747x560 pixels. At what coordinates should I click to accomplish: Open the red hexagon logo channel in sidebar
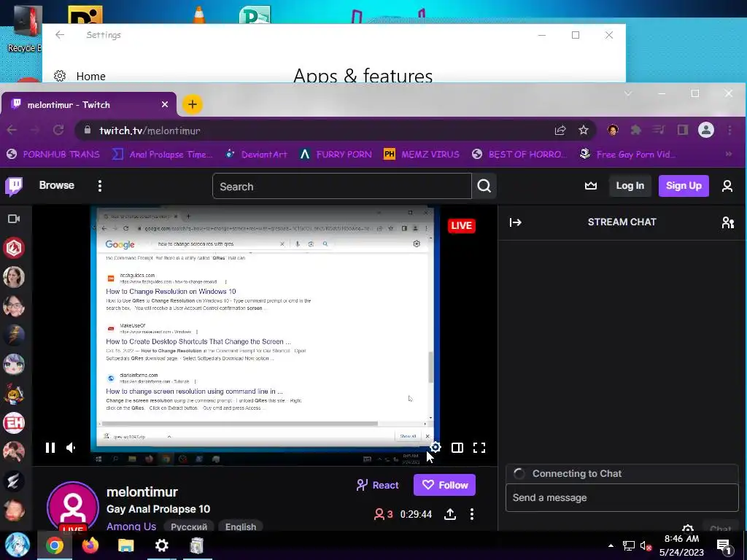14,248
